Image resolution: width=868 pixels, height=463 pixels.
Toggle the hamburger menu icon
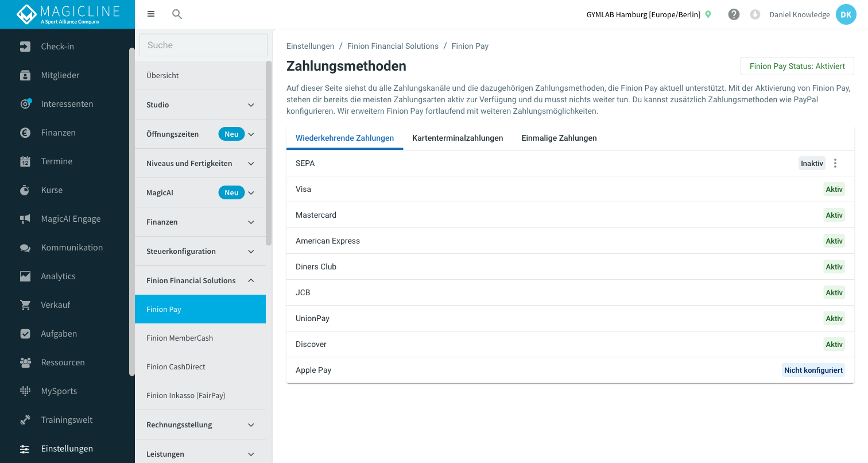(151, 14)
